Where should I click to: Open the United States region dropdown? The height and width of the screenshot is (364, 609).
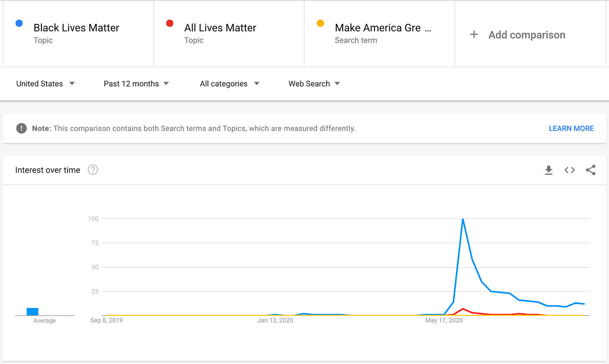pos(45,83)
